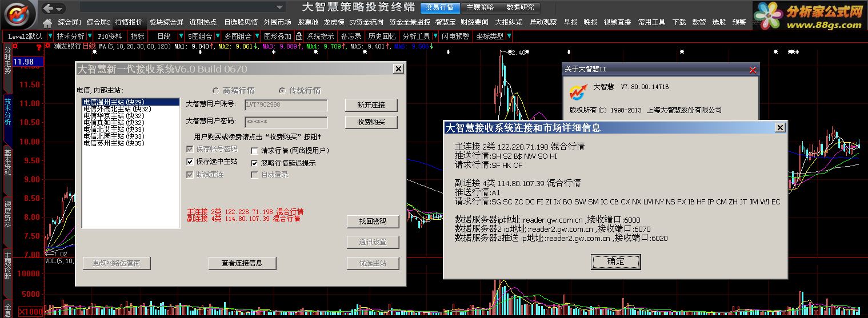Click the 查看连接信息 button
868x318 pixels.
tap(242, 263)
